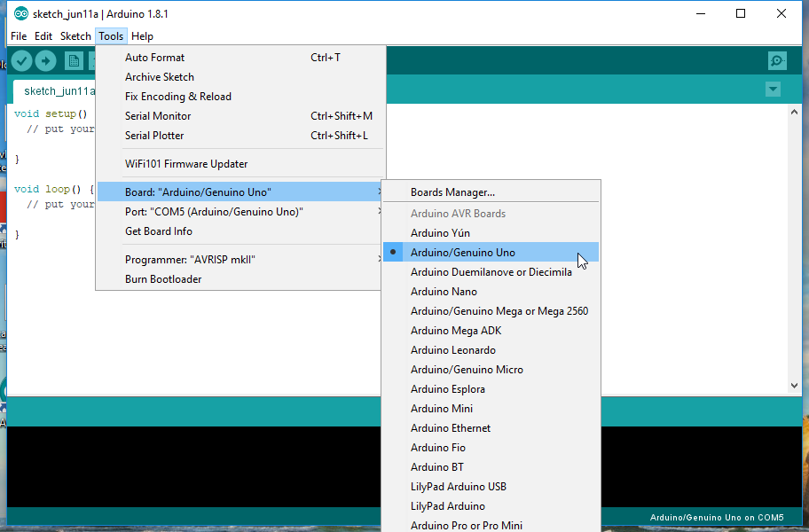Pick the Arduino Leonardo board

pos(491,350)
